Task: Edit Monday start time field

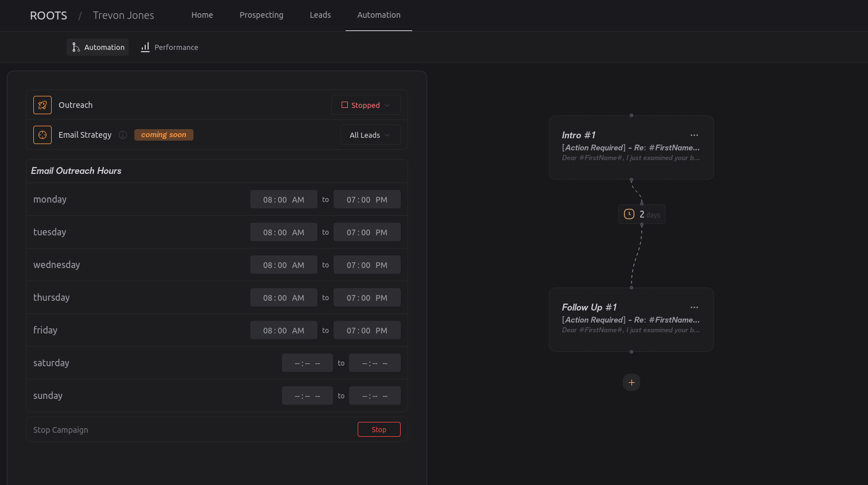Action: click(x=284, y=200)
